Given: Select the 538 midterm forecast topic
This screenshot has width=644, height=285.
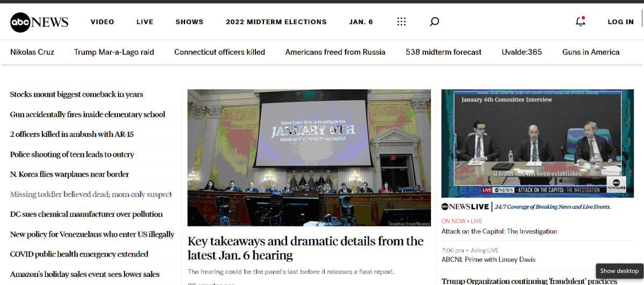Looking at the screenshot, I should coord(443,52).
